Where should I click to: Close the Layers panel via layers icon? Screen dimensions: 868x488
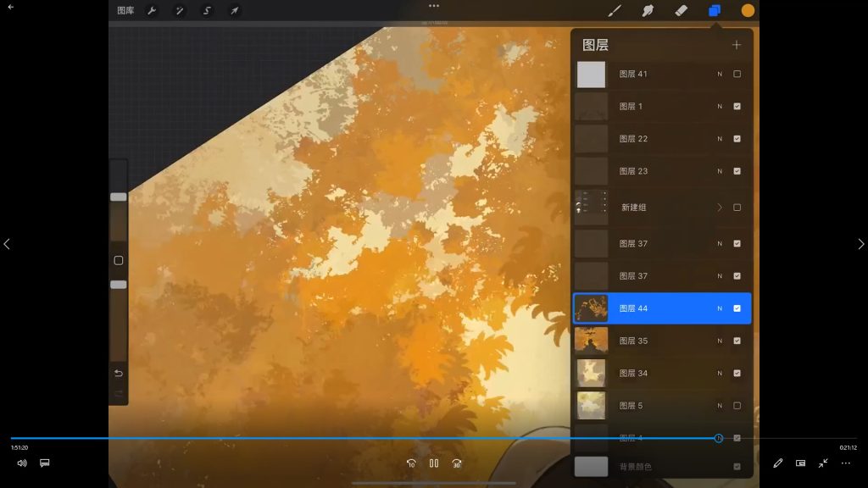(x=714, y=11)
